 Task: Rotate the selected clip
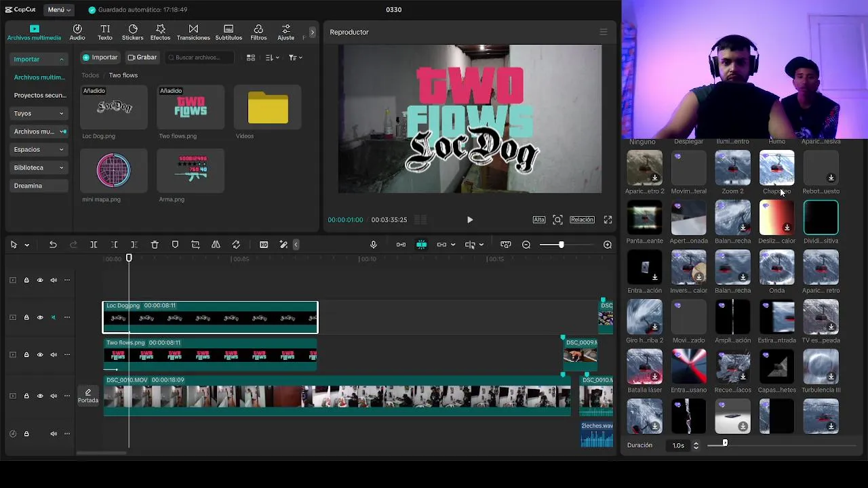click(x=236, y=245)
